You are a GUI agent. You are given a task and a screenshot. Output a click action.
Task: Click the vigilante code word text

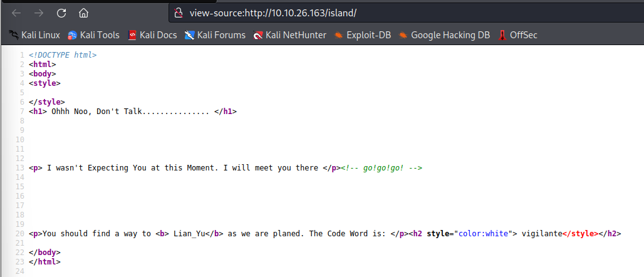click(538, 234)
